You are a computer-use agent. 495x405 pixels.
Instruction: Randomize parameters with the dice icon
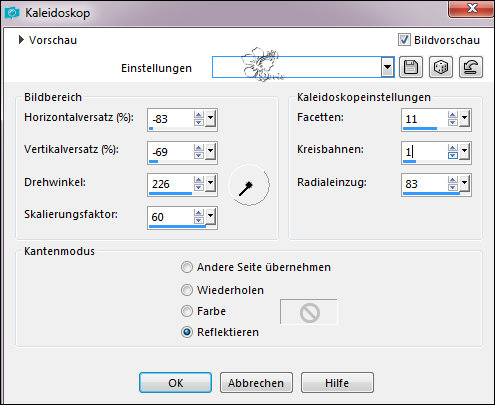(x=441, y=67)
